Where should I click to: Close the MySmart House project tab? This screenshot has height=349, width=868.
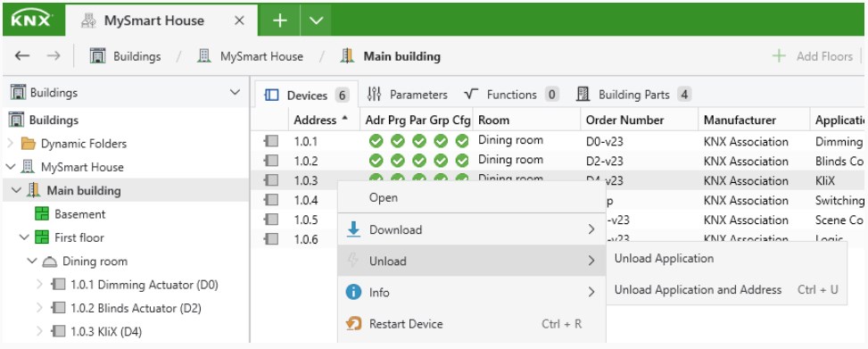[x=239, y=21]
